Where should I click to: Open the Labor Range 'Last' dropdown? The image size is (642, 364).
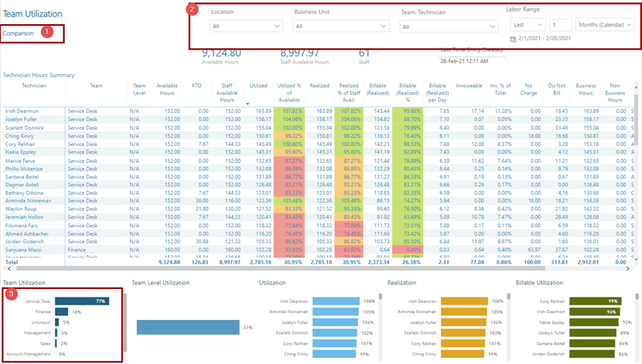click(526, 25)
